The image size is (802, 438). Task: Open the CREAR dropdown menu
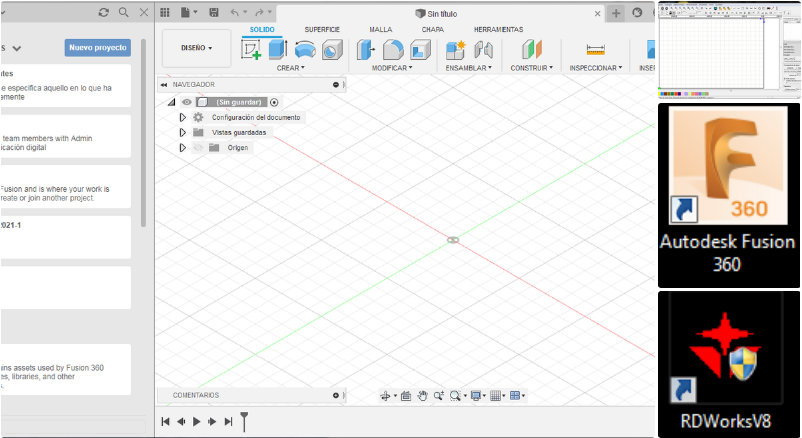291,68
